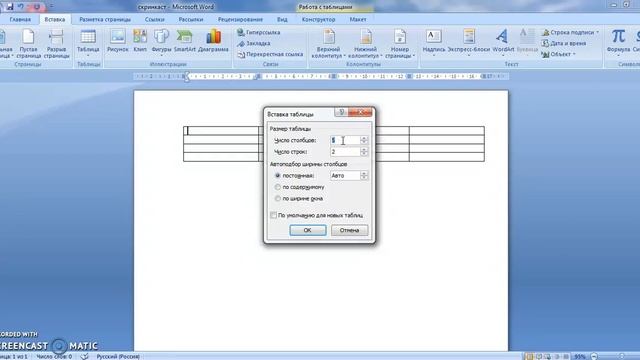Screen dimensions: 640x360
Task: Open the Фигуры shapes gallery
Action: pyautogui.click(x=161, y=42)
